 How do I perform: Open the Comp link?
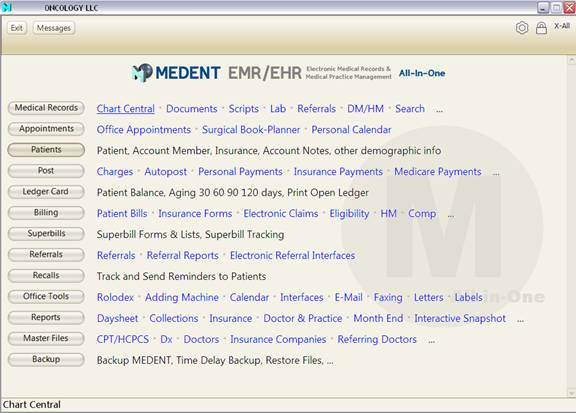pos(422,213)
